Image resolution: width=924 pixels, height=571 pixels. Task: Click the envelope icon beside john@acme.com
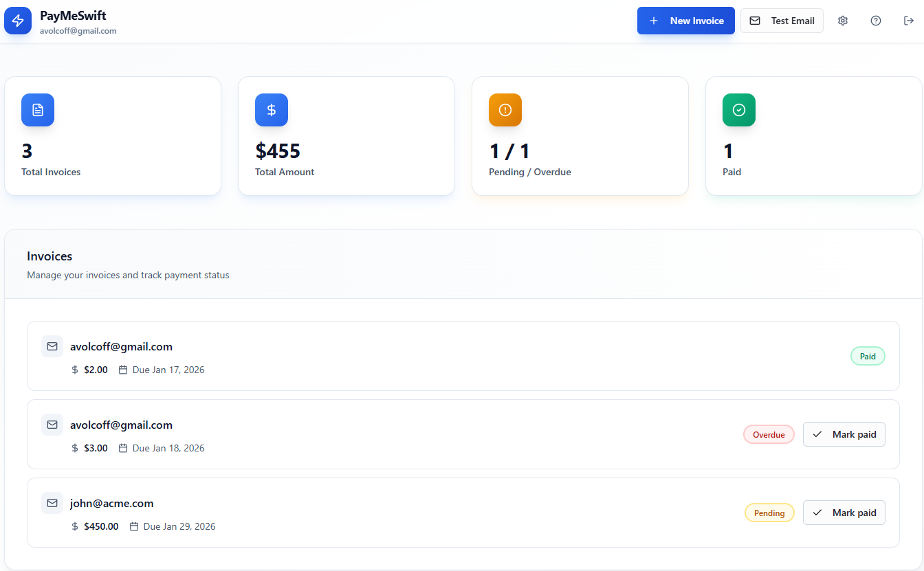point(52,503)
